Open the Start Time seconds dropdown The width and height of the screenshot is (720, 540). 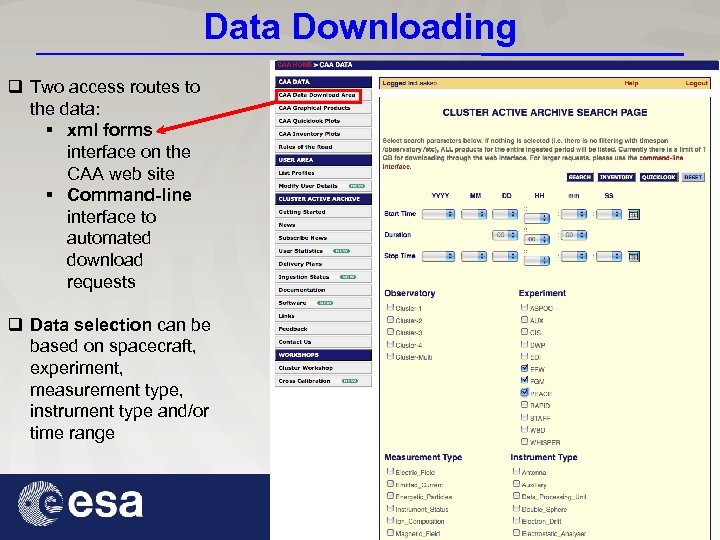pyautogui.click(x=609, y=214)
